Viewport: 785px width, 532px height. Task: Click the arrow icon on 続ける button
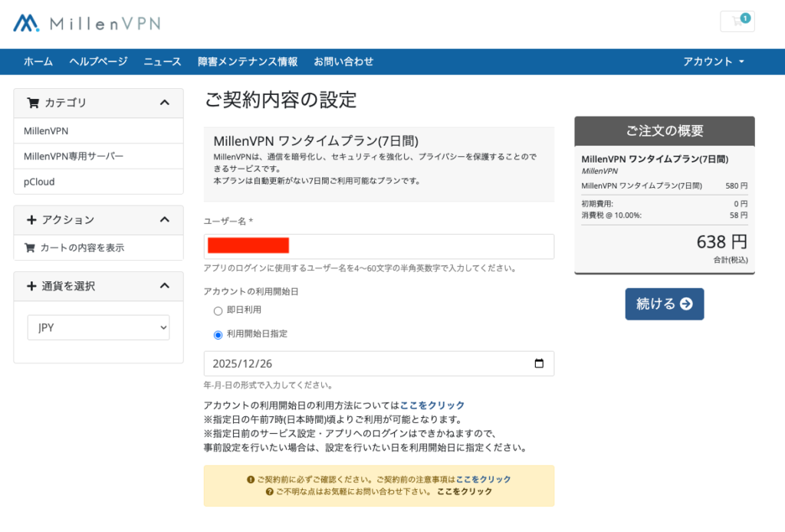(x=686, y=304)
